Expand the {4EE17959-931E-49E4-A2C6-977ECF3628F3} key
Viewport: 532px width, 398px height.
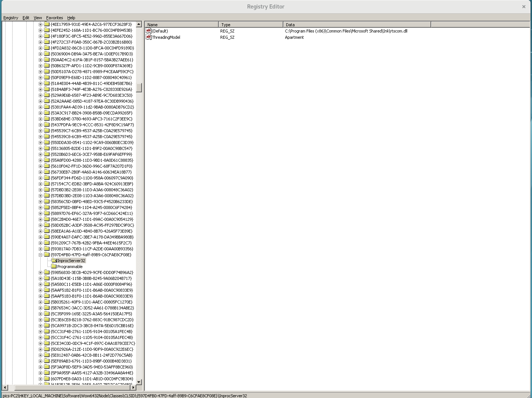(x=40, y=24)
